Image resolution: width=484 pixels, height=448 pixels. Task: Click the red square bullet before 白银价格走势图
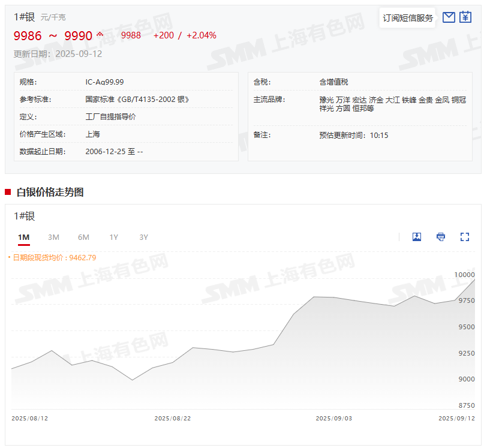pyautogui.click(x=8, y=192)
